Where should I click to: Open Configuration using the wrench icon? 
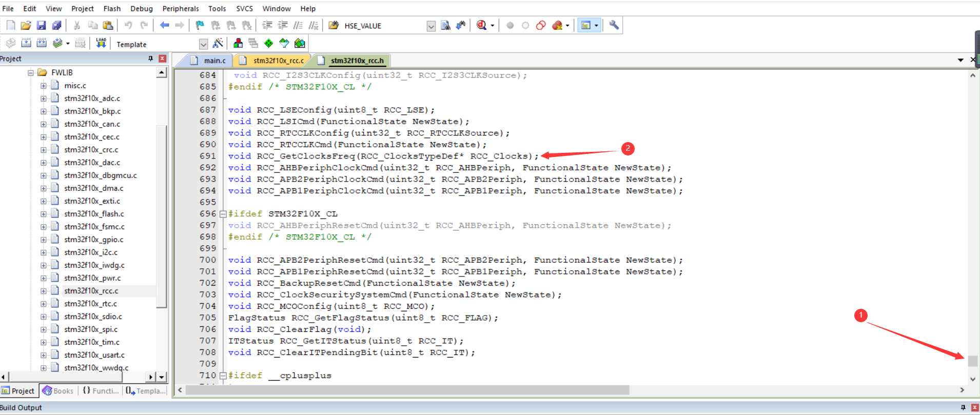[x=614, y=25]
